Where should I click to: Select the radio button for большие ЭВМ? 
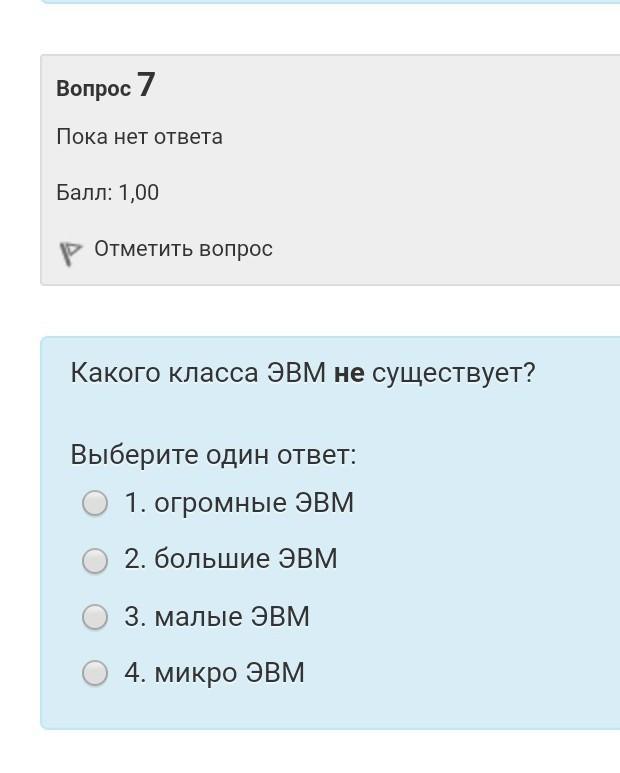(x=95, y=560)
